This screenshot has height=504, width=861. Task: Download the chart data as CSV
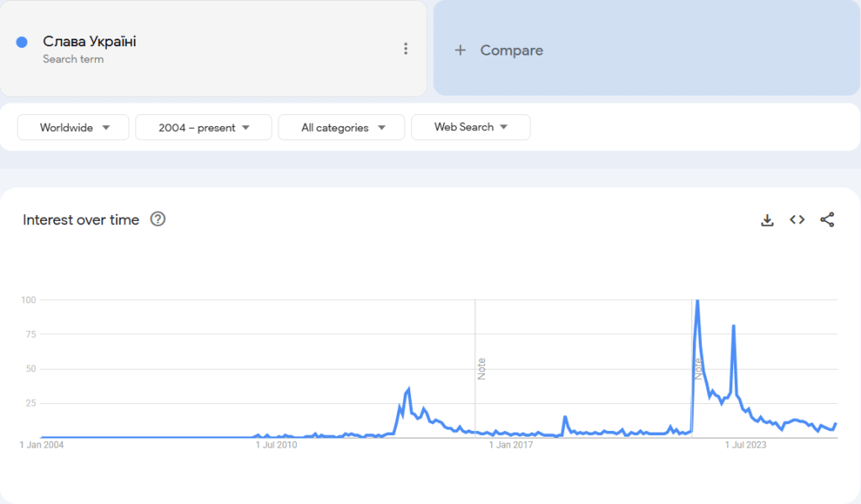[767, 220]
